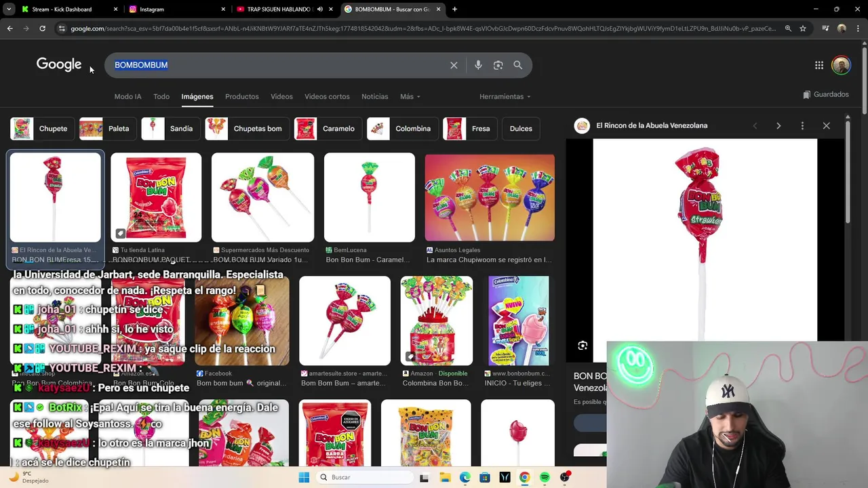868x488 pixels.
Task: Open the Noticias tab
Action: [374, 96]
